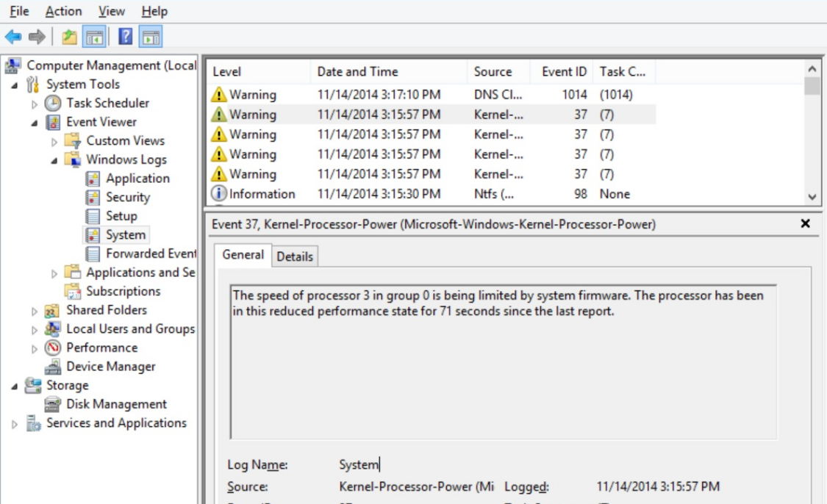The height and width of the screenshot is (504, 827).
Task: Sort by Task Category column header
Action: (x=624, y=72)
